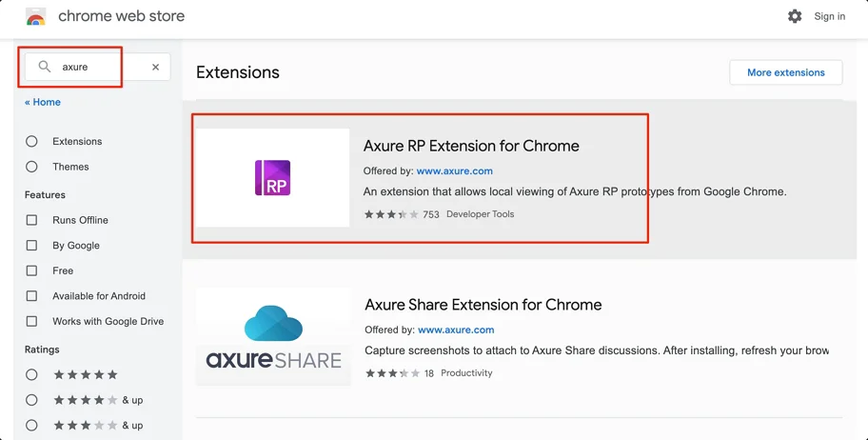Open www.axure.com link under Axure RP Extension
The width and height of the screenshot is (868, 440).
(x=455, y=171)
